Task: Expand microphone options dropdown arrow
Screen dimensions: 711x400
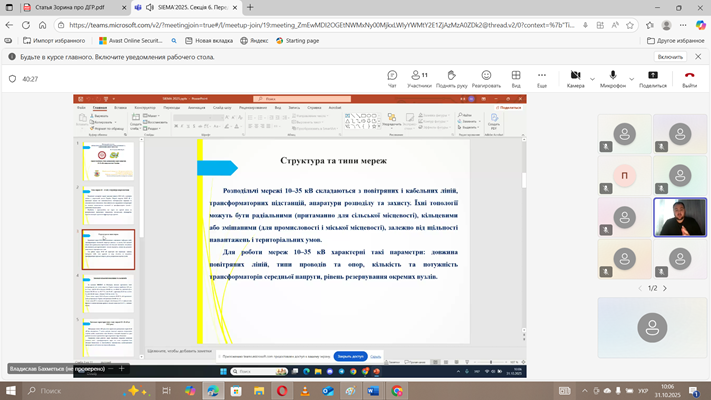Action: click(630, 78)
